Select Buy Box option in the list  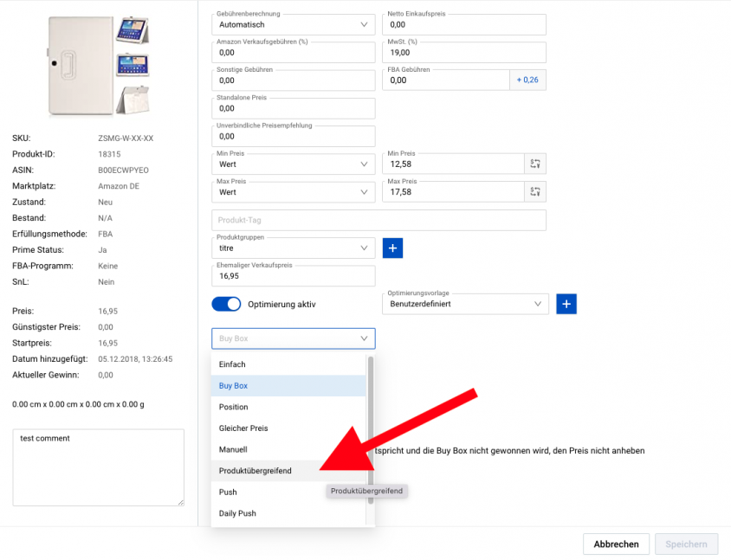[288, 386]
